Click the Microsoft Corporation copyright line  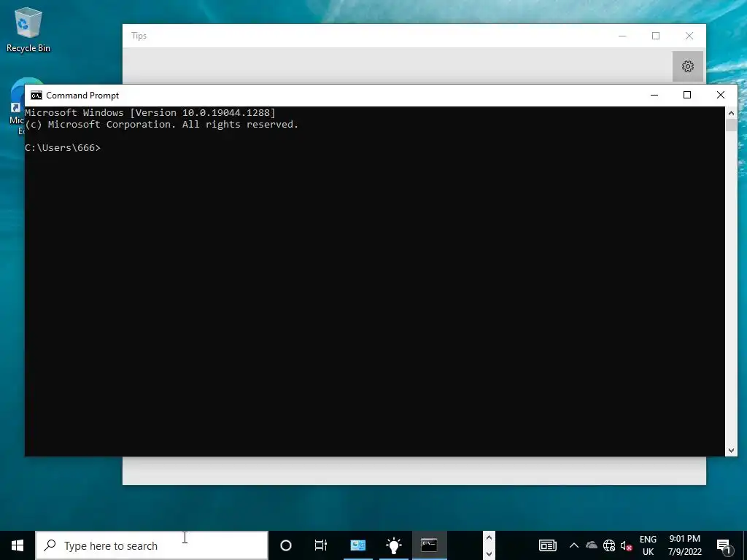(161, 124)
